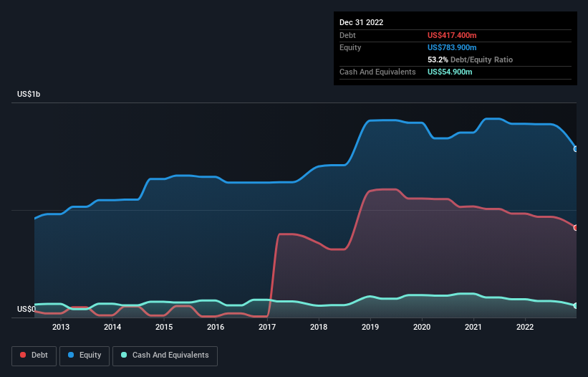Click the US$783.900m equity value
Image resolution: width=588 pixels, height=377 pixels.
[x=452, y=47]
